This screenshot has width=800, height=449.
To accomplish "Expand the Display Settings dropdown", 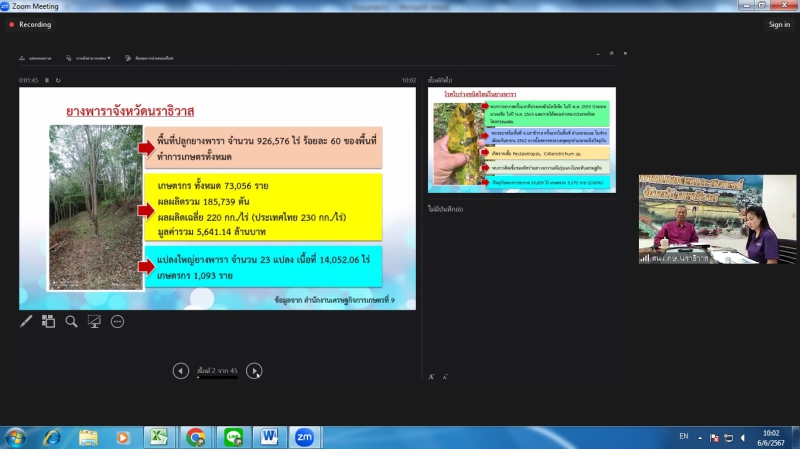I will click(x=88, y=58).
